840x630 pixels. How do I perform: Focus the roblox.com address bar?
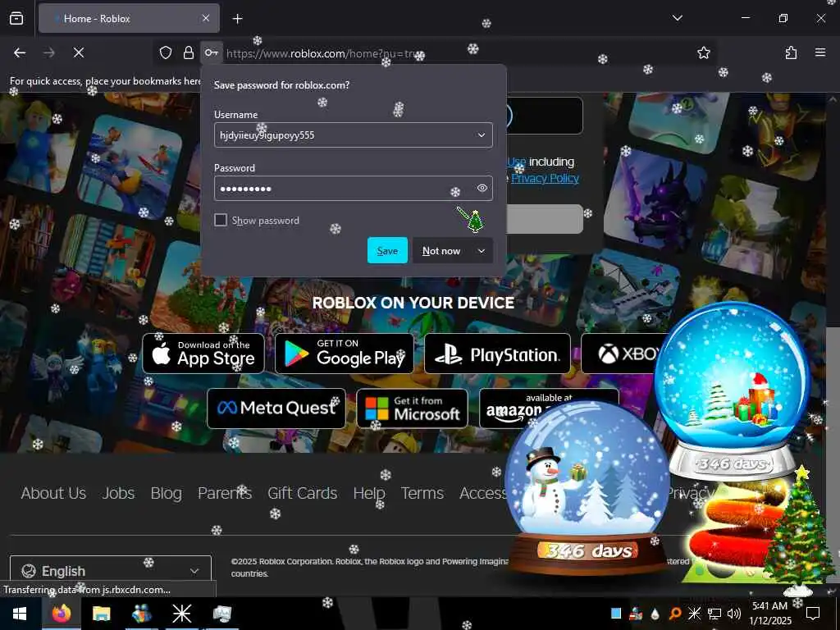click(455, 53)
